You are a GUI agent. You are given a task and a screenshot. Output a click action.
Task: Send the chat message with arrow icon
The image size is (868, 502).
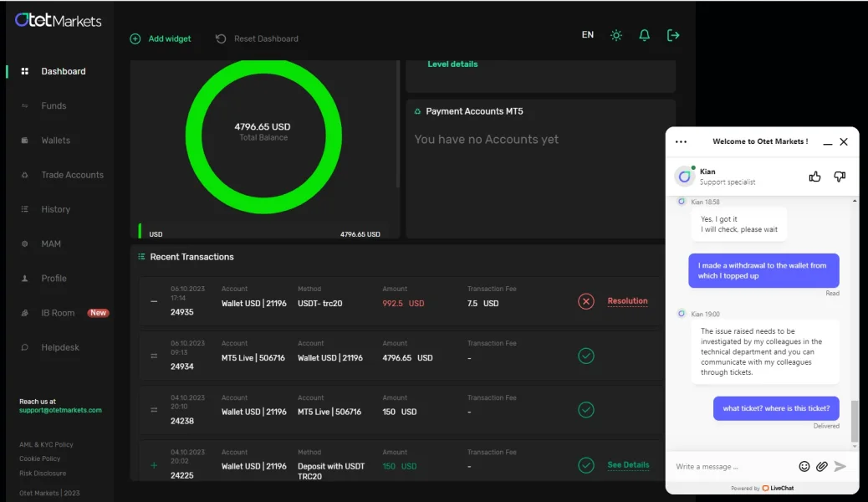(840, 466)
